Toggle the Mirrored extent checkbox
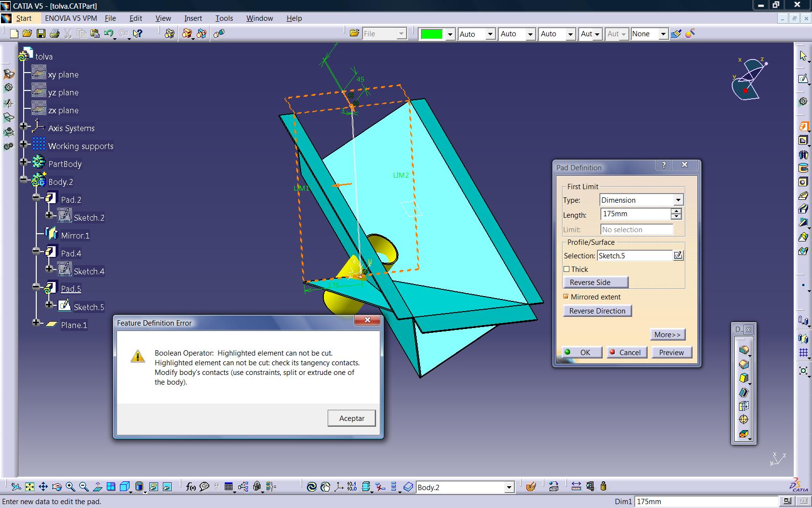The height and width of the screenshot is (508, 812). pyautogui.click(x=566, y=297)
